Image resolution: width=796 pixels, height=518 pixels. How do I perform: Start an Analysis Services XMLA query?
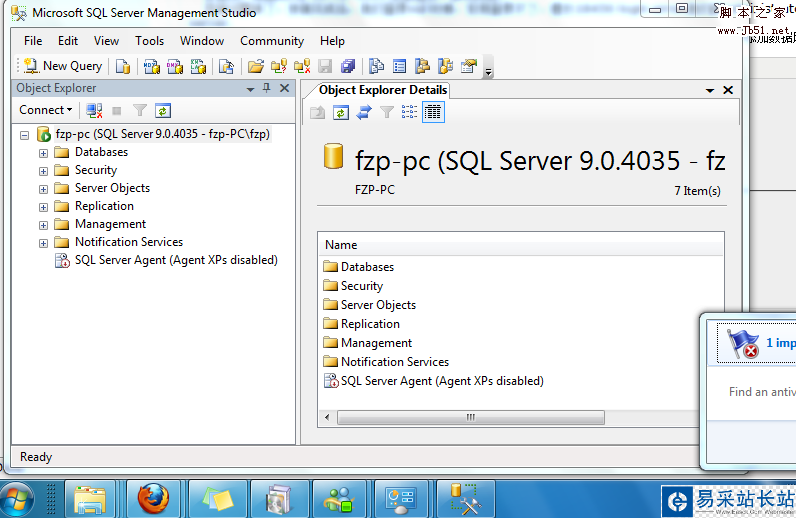198,66
